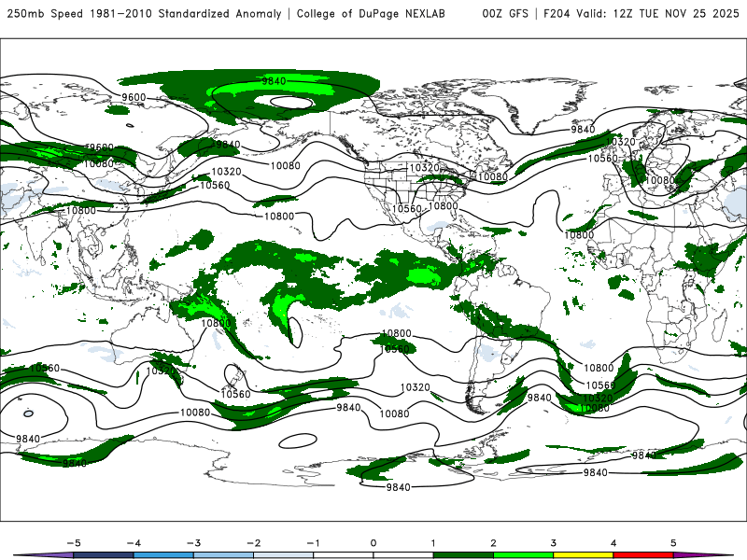Click the colorbar label '1'

point(433,543)
